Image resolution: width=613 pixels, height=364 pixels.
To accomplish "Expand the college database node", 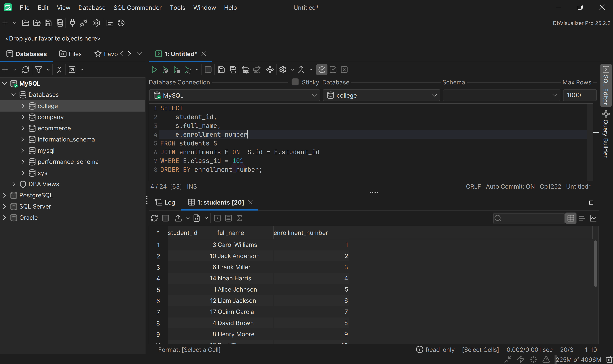I will pyautogui.click(x=23, y=106).
